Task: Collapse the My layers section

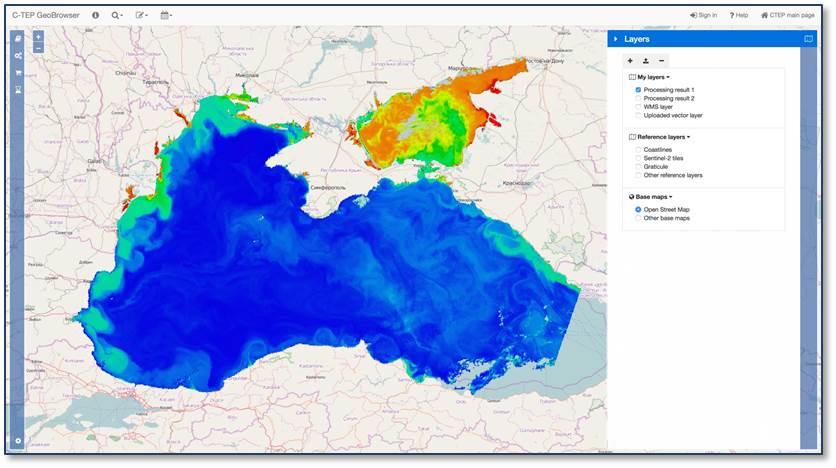Action: coord(653,77)
